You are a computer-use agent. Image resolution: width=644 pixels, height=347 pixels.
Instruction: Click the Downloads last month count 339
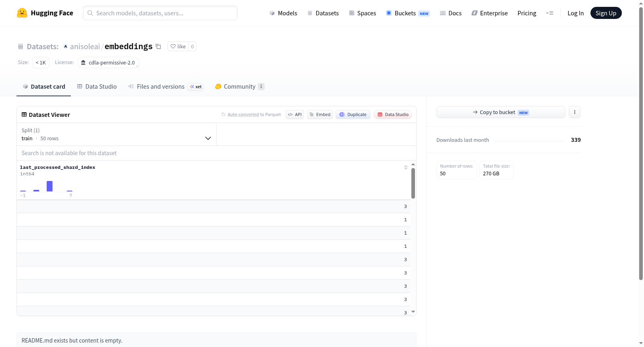coord(576,140)
